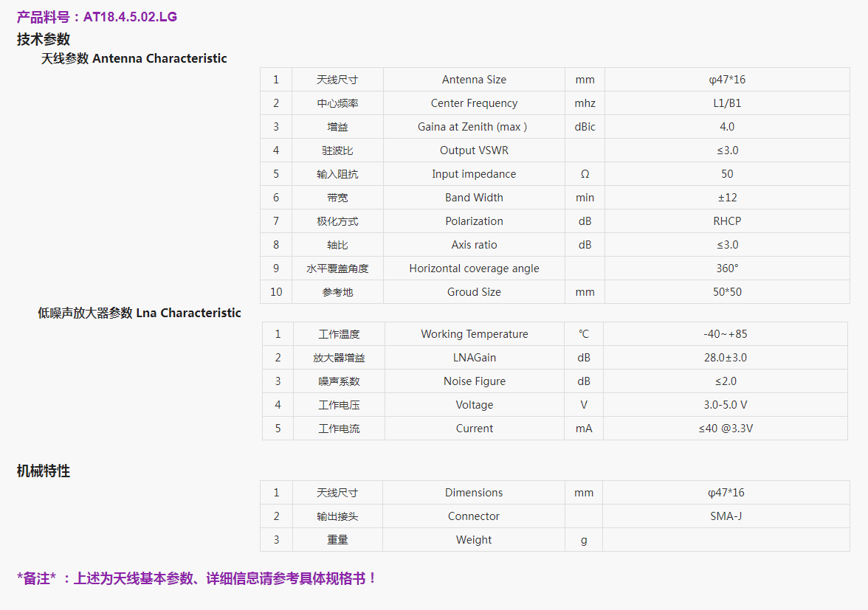Image resolution: width=868 pixels, height=610 pixels.
Task: Select the Band Width cell
Action: (474, 198)
